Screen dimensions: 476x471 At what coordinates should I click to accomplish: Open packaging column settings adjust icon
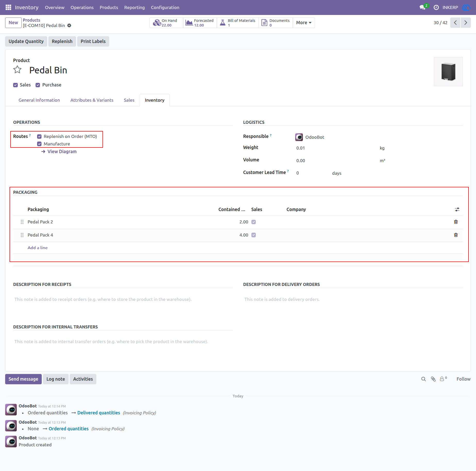tap(457, 210)
